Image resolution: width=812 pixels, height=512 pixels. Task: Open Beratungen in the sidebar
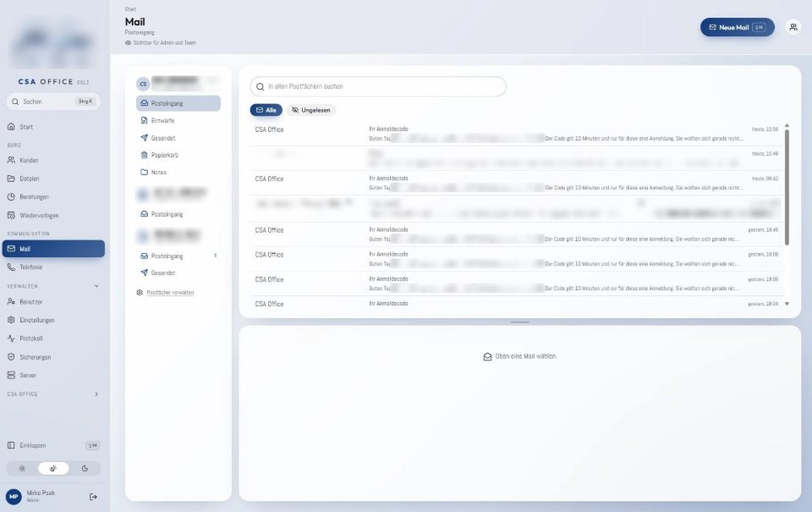click(53, 197)
